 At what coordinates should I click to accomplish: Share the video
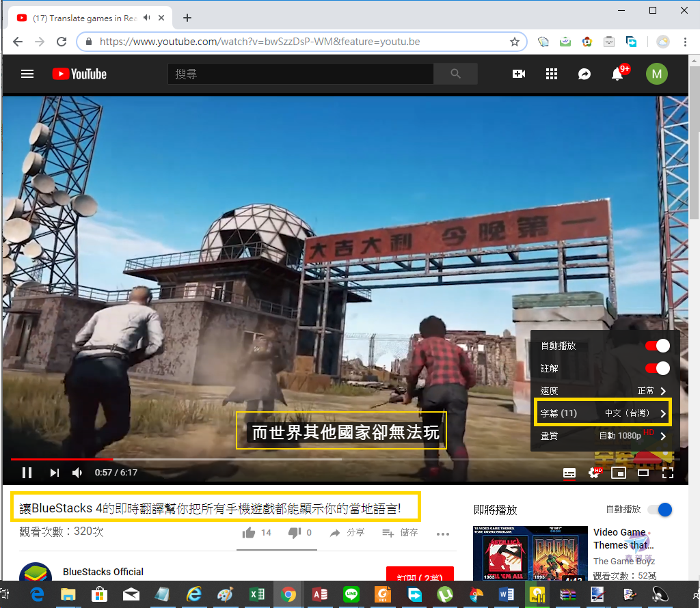[x=347, y=533]
